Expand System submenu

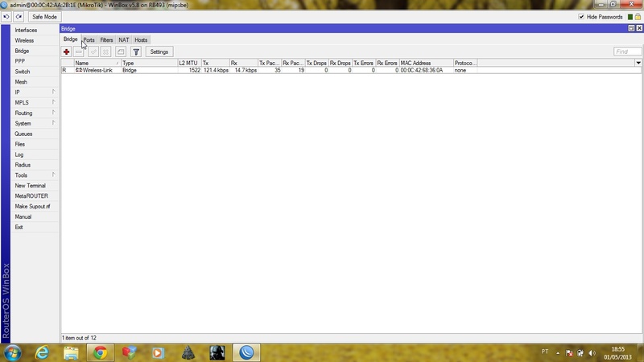[x=35, y=123]
